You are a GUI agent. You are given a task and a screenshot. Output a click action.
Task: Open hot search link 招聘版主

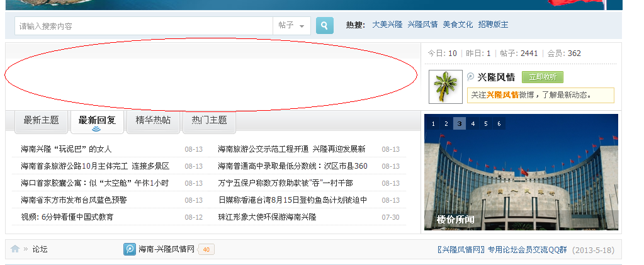tap(494, 25)
